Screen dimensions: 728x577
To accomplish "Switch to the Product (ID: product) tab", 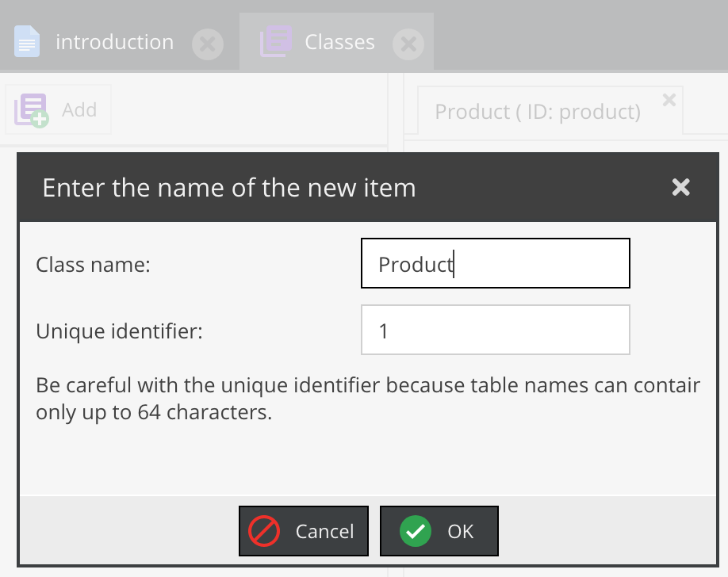I will (x=537, y=112).
